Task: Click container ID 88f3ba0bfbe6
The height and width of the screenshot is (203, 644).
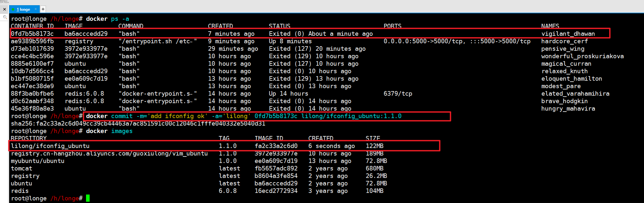Action: tap(32, 94)
